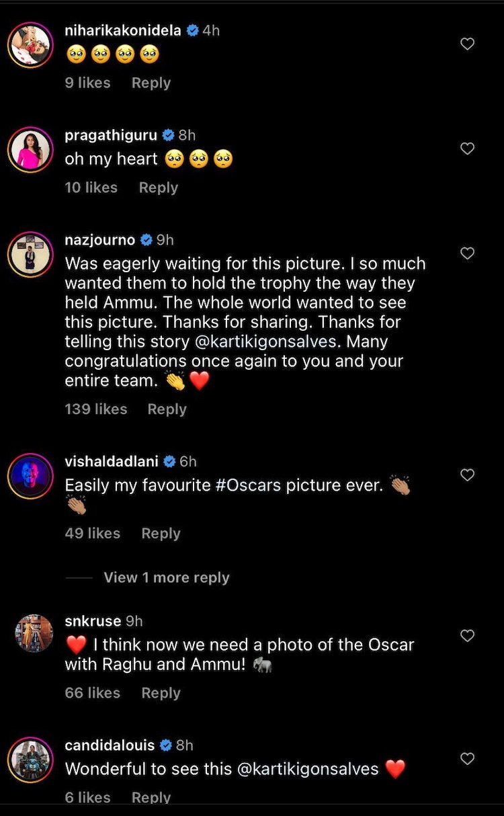
Task: Like niharikakonidela's comment with heart icon
Action: [467, 44]
